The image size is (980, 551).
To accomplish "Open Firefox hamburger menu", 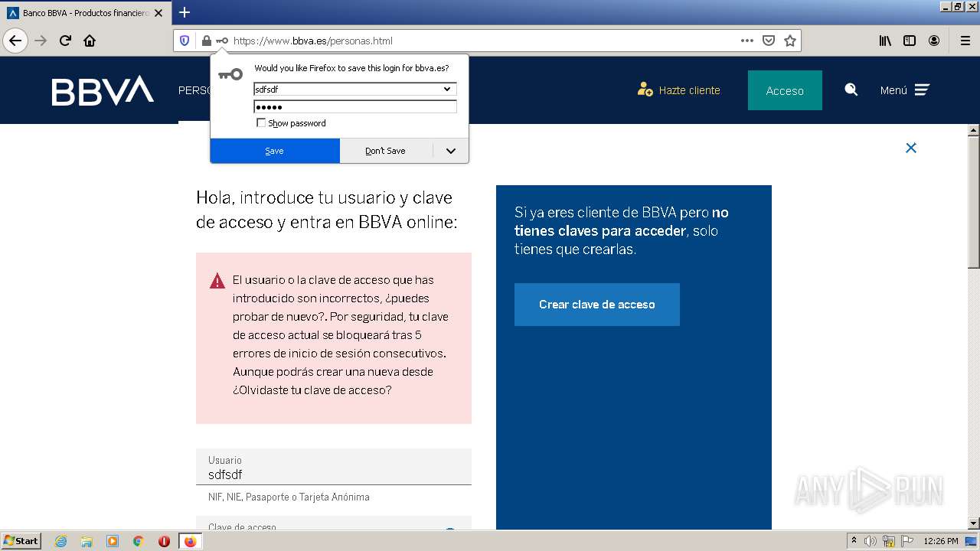I will pos(965,41).
